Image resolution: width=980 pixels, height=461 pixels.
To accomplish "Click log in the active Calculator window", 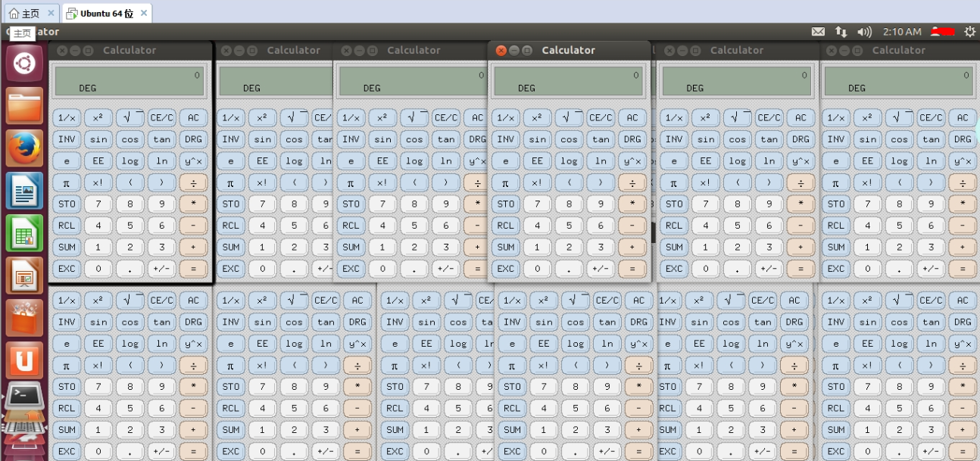I will click(569, 160).
